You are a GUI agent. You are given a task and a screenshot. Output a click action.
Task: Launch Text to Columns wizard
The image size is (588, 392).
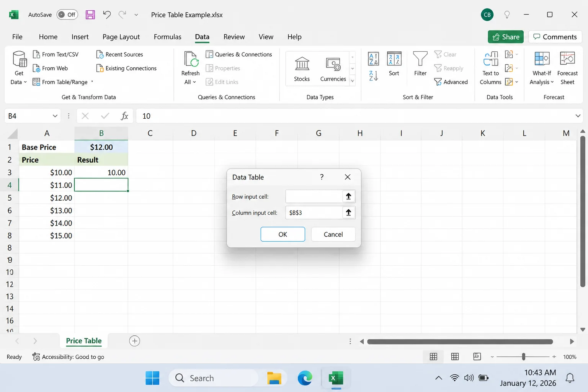[x=490, y=68]
